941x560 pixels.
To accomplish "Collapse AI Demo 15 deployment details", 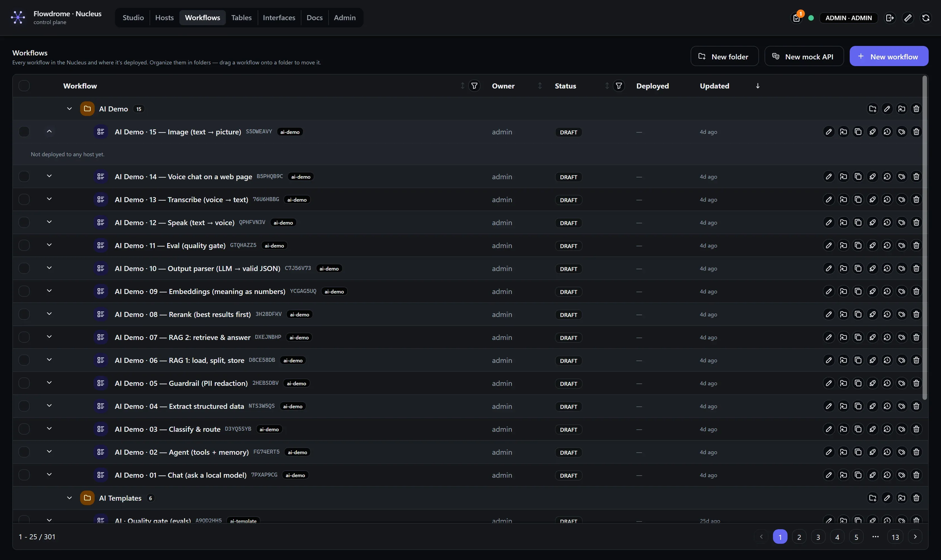I will tap(49, 131).
